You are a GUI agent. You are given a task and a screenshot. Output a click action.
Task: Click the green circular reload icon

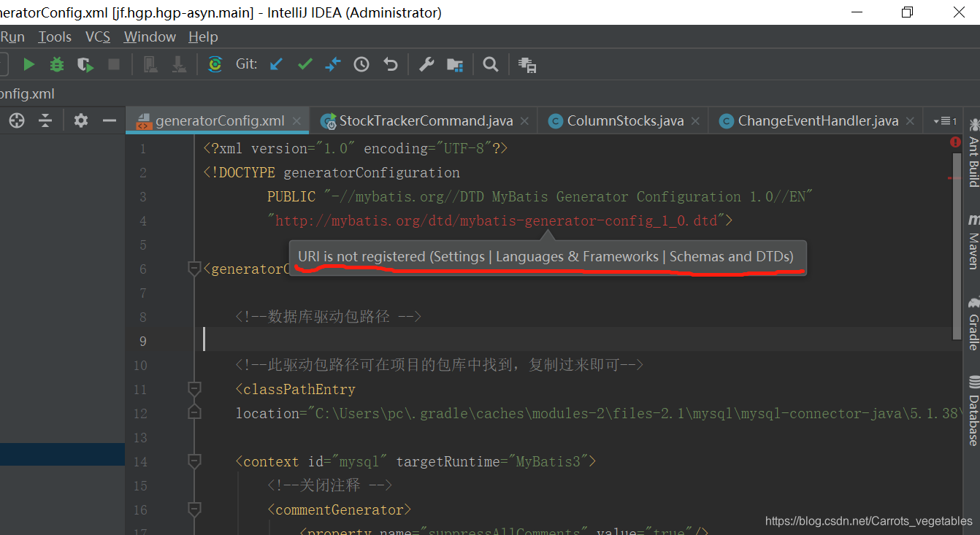[215, 65]
